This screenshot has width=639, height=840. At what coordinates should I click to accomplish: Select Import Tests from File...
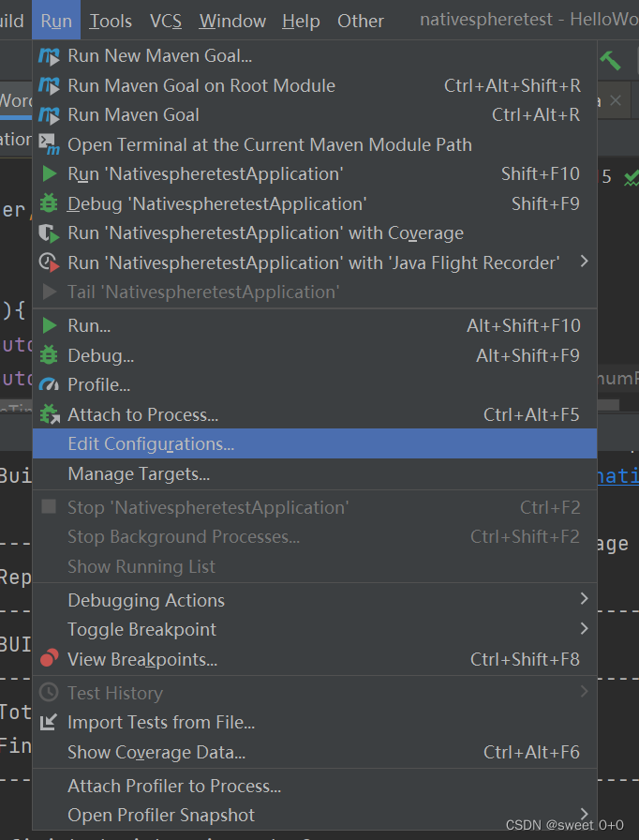pyautogui.click(x=315, y=722)
